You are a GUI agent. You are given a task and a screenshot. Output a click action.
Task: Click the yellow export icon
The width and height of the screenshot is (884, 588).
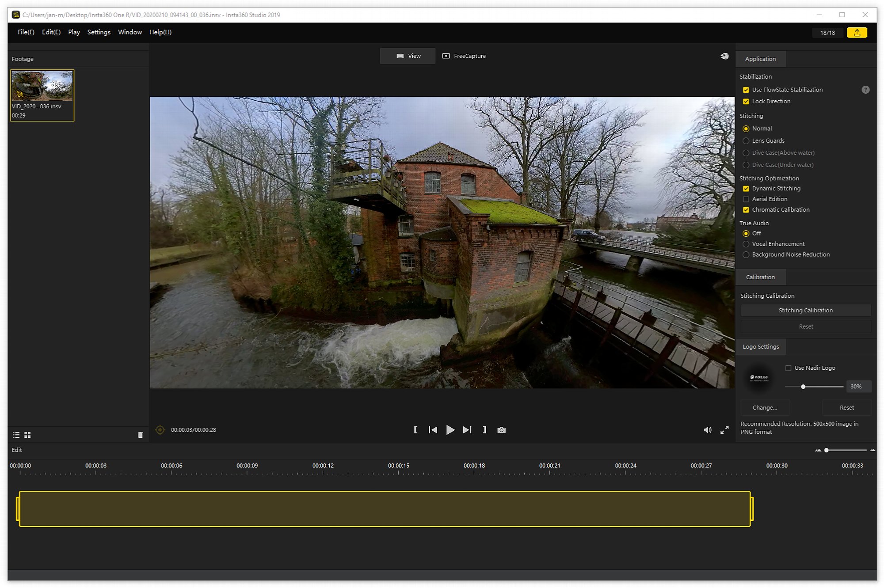856,33
